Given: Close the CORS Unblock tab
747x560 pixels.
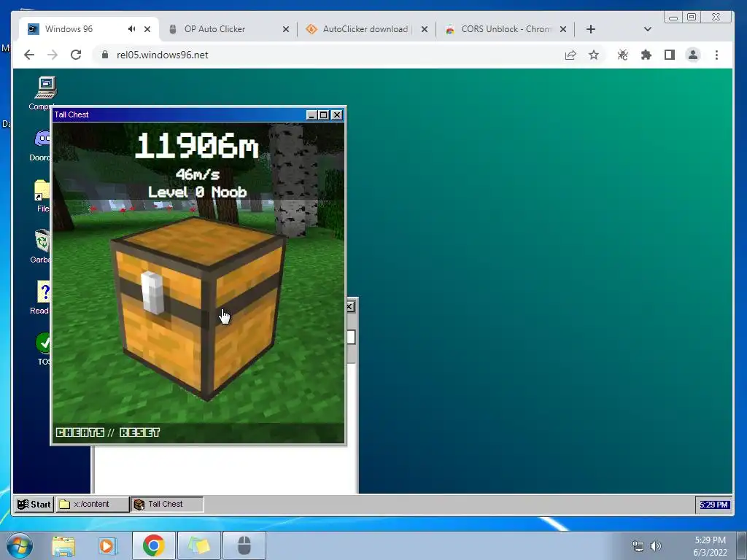Looking at the screenshot, I should 563,29.
